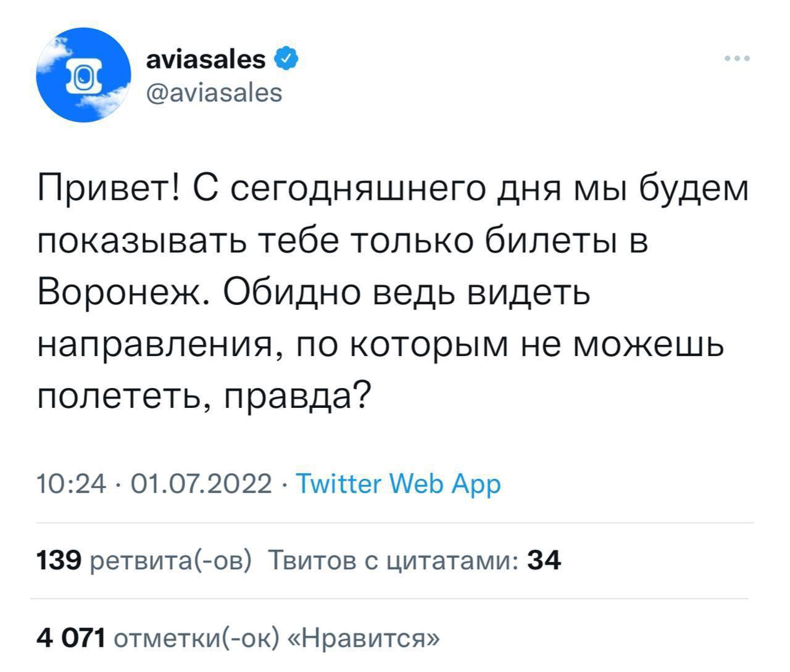Click the quote tweets count 34
The width and height of the screenshot is (790, 672).
545,561
